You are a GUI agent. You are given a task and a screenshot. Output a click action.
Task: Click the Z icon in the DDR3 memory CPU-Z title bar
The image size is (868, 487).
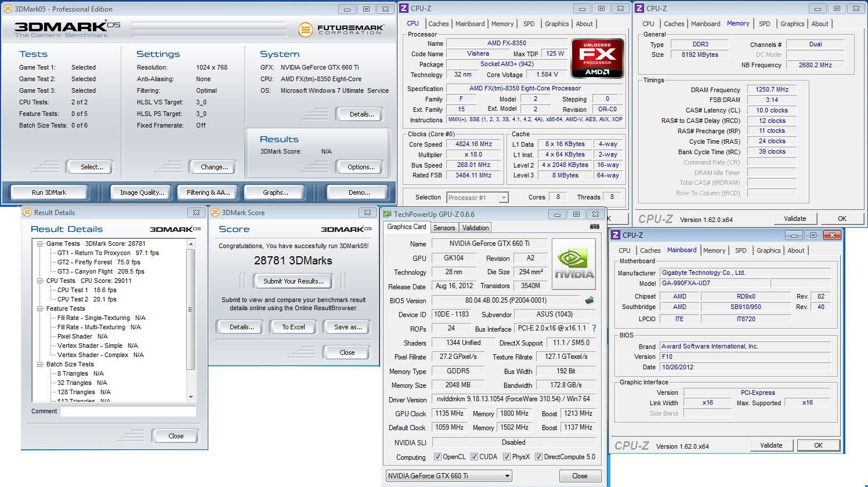(x=639, y=8)
